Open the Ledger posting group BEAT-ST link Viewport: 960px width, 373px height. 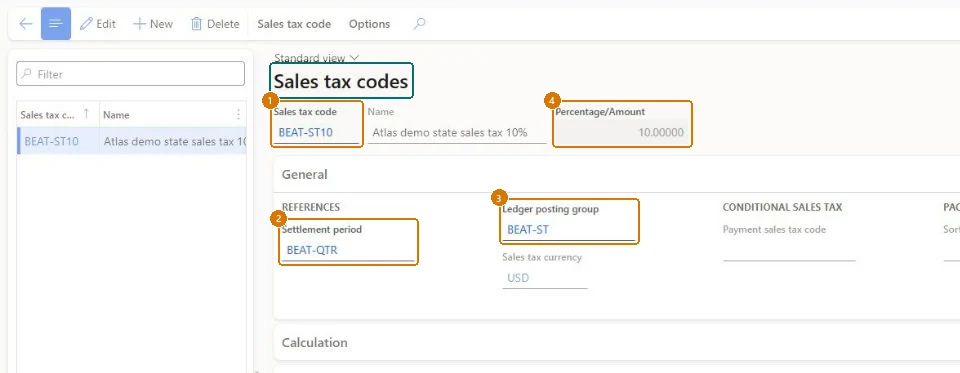[528, 230]
